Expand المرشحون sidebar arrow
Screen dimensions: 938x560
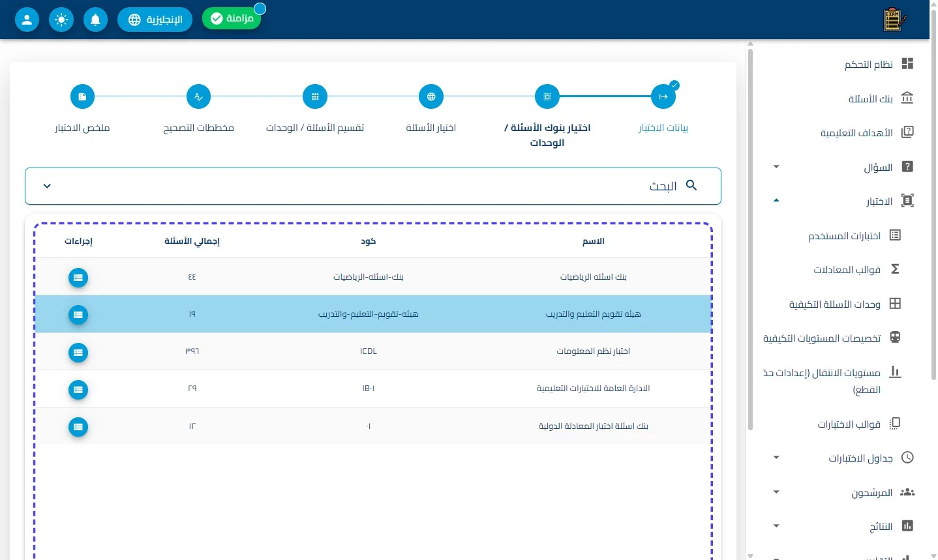[776, 492]
